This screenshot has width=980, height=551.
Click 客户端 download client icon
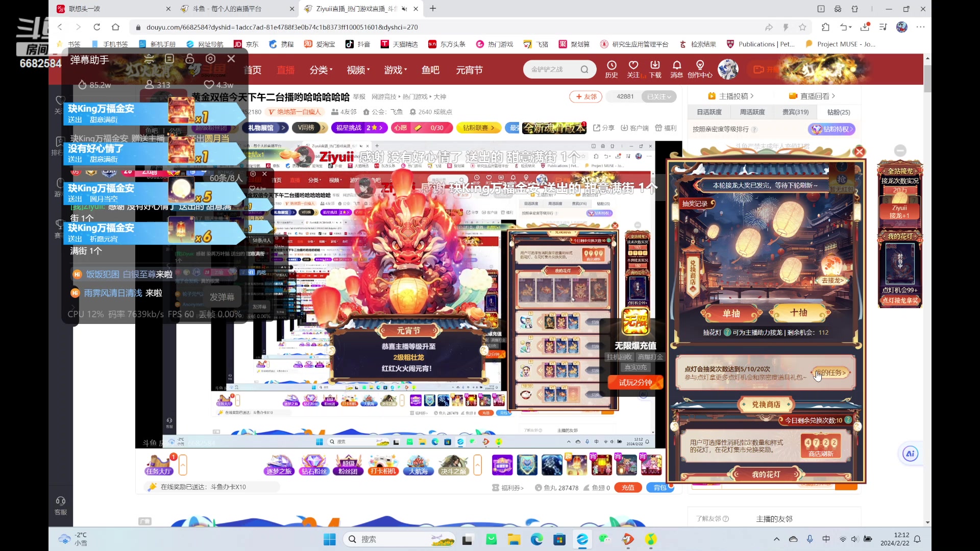coord(634,128)
